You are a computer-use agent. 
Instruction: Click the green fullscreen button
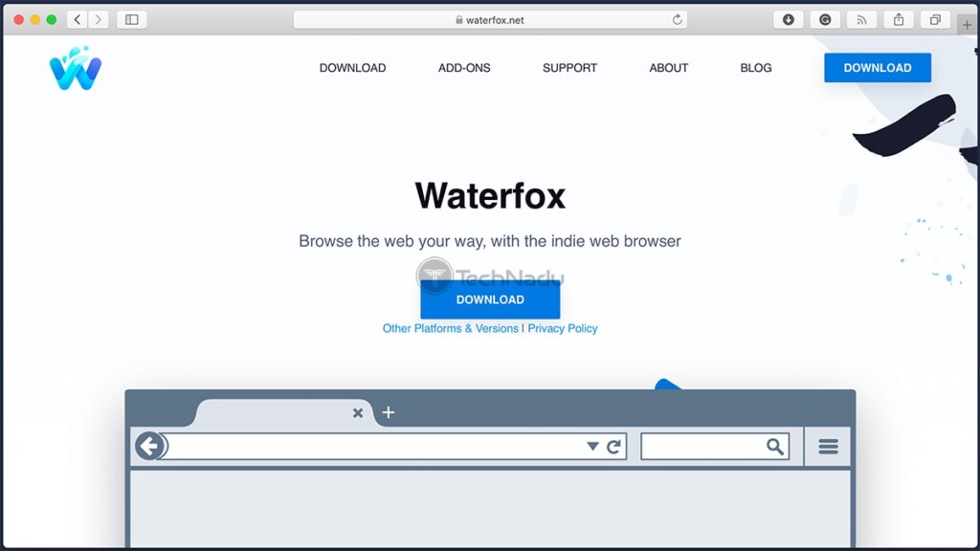point(52,20)
